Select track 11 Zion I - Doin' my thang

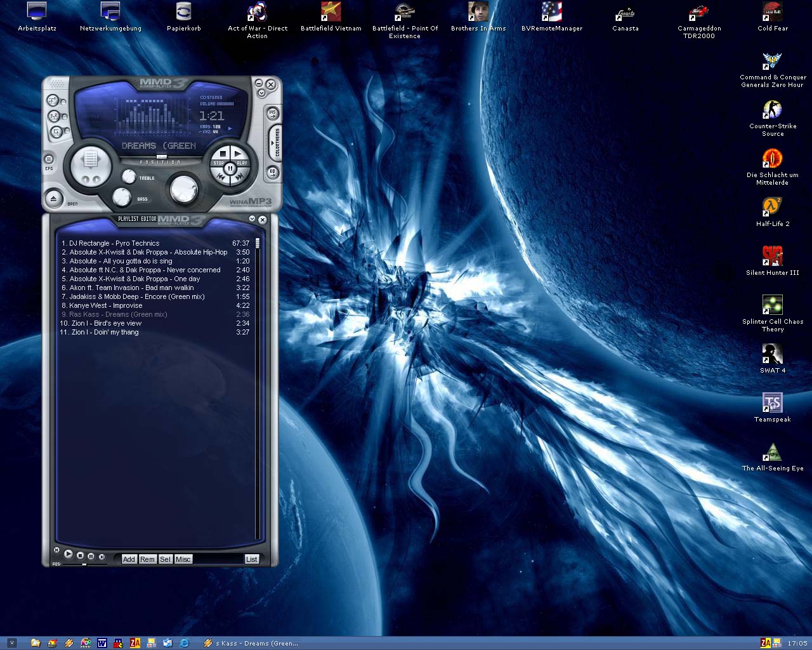155,332
